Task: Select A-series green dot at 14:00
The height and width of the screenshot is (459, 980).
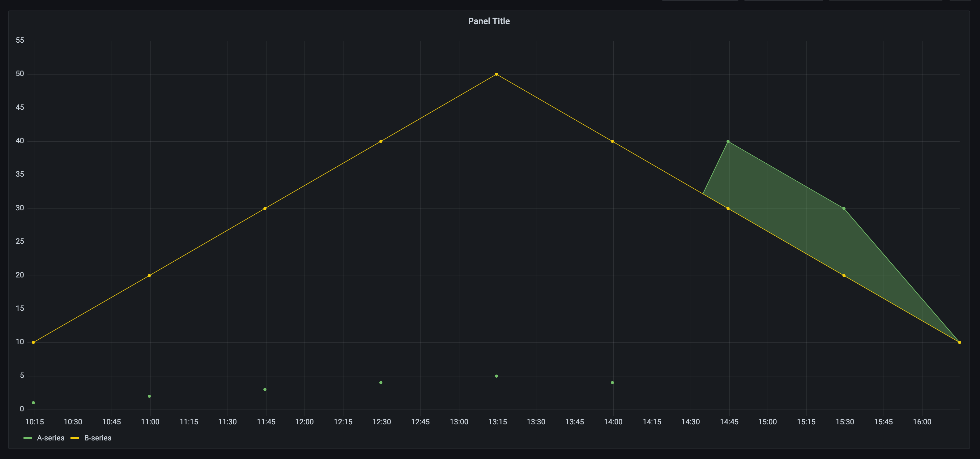Action: 612,383
